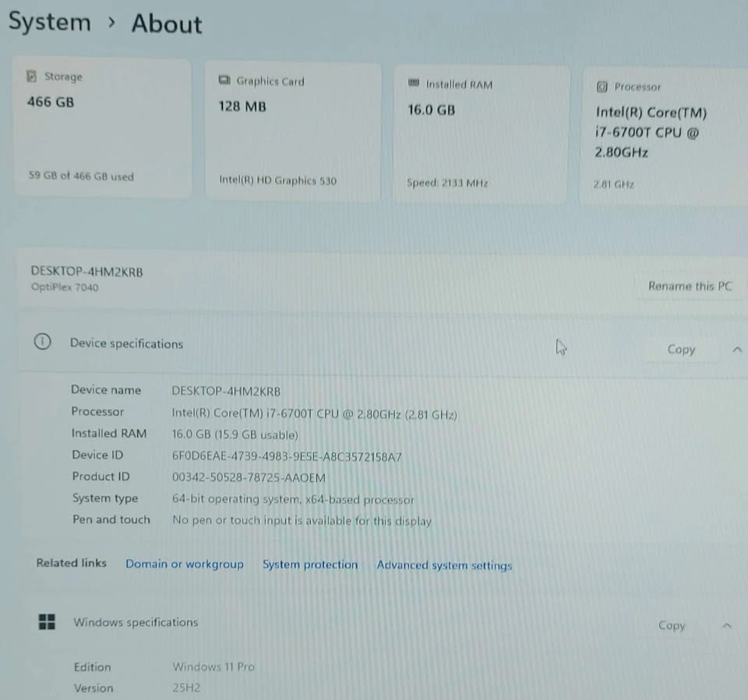Click the Installed RAM chip icon
Image resolution: width=748 pixels, height=700 pixels.
point(414,83)
